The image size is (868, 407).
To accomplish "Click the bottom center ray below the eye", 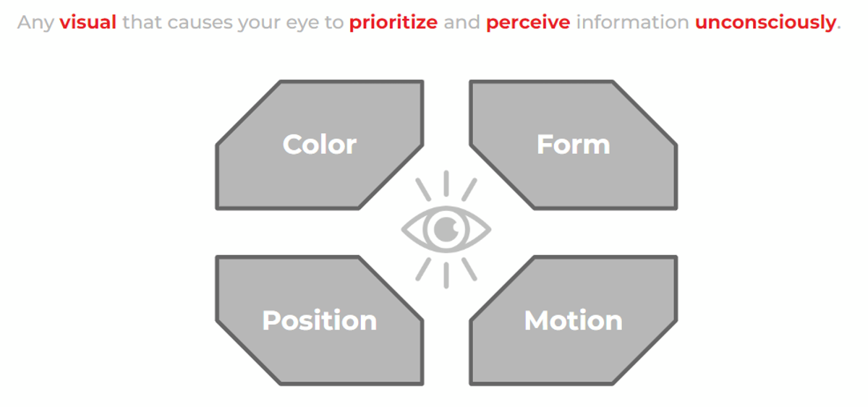I will [446, 275].
